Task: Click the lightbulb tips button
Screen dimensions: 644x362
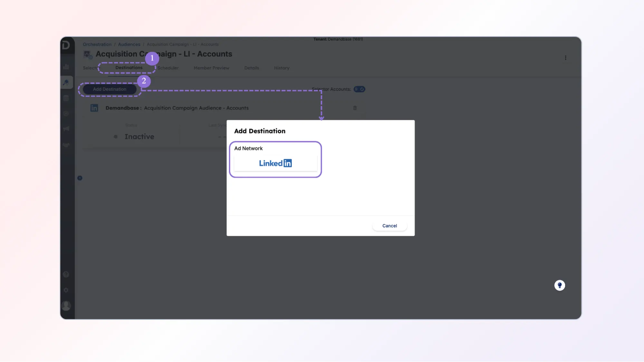Action: 560,285
